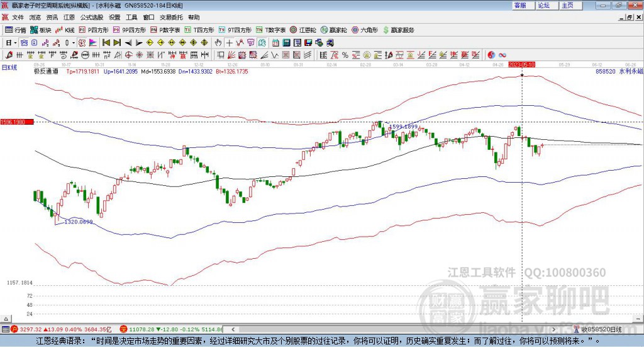Open the 交易委托 menu

point(171,18)
